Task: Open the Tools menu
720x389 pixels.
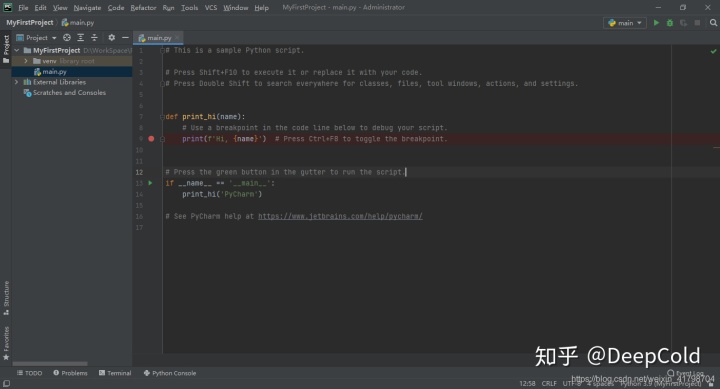Action: pos(189,7)
